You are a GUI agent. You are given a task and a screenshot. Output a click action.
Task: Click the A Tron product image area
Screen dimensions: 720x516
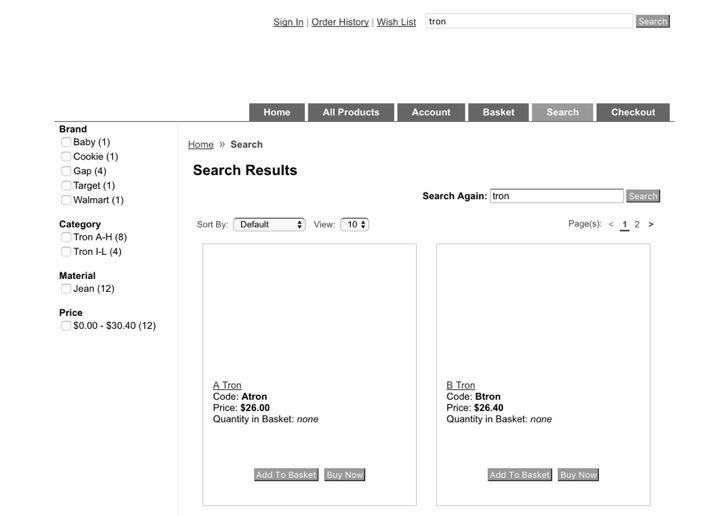pos(309,312)
